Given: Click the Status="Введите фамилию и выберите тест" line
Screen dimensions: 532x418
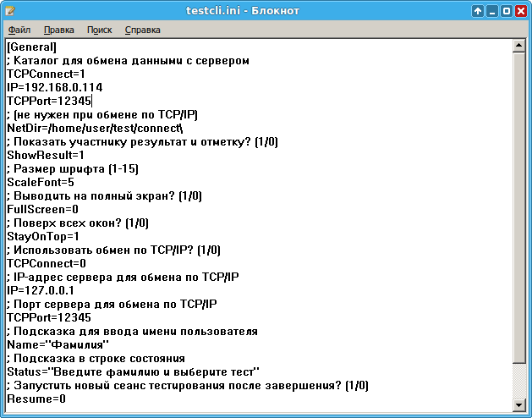Looking at the screenshot, I should coord(133,371).
